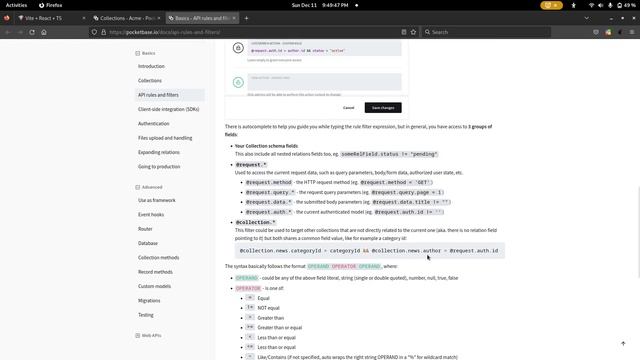Open Testing docs page
640x360 pixels.
coord(146,315)
